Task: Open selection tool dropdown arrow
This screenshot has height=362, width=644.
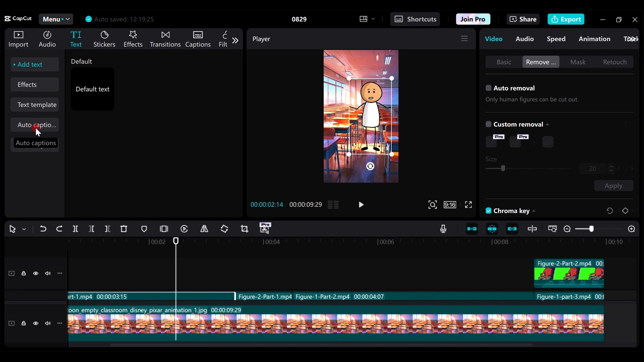Action: [x=24, y=230]
